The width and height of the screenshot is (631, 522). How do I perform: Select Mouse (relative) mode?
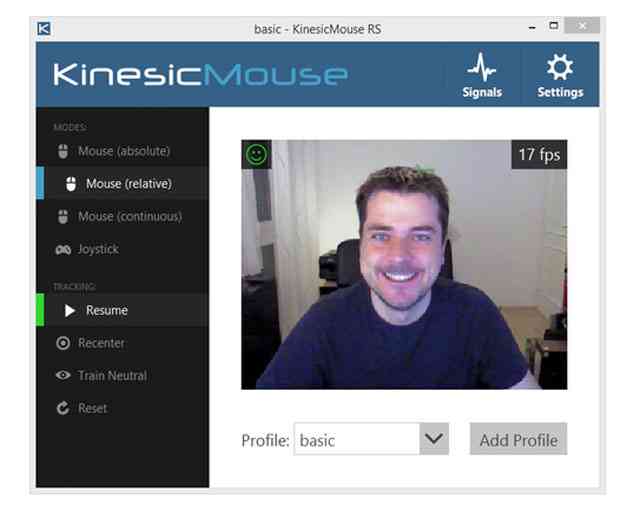pos(128,184)
